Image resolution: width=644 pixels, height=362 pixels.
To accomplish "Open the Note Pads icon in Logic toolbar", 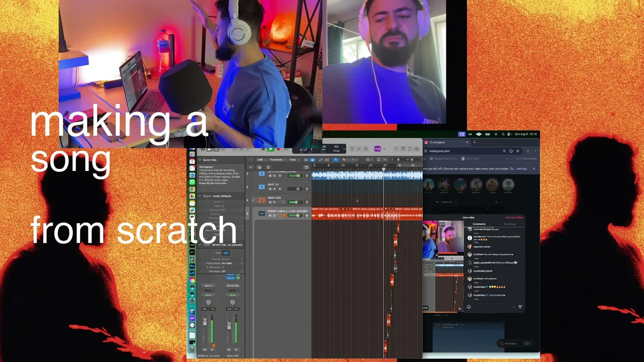I will [x=403, y=149].
